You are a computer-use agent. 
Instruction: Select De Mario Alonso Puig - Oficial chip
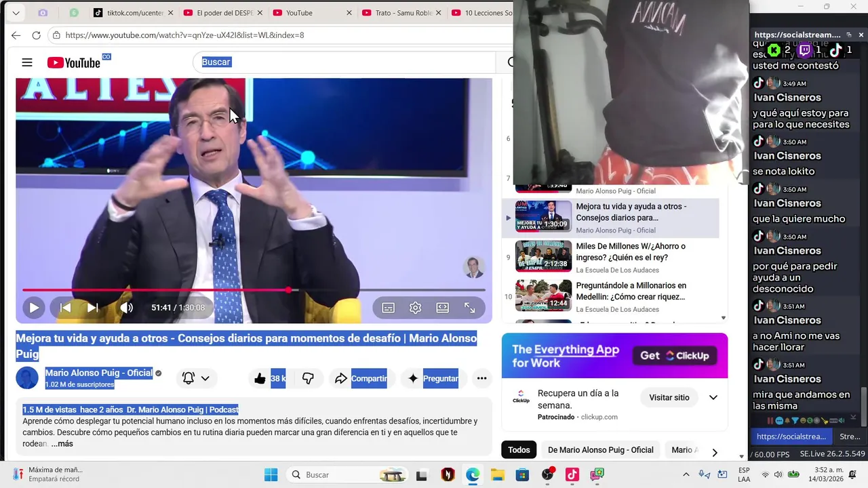[600, 450]
